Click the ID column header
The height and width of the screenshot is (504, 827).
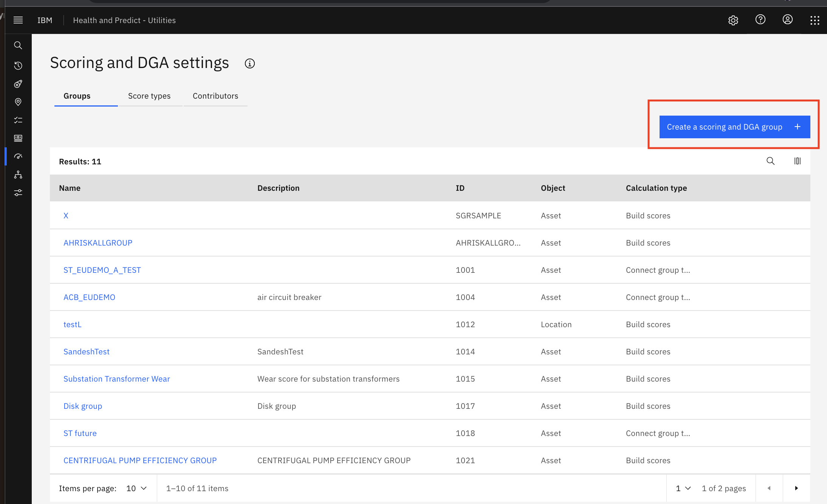pos(460,188)
